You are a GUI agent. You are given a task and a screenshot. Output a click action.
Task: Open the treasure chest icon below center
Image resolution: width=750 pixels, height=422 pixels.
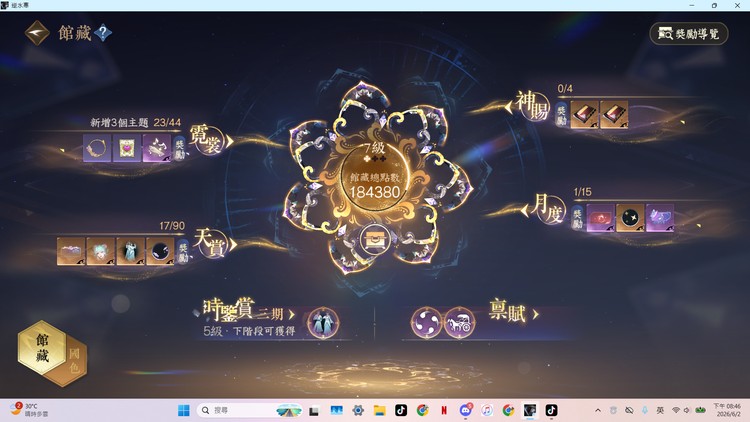(375, 239)
